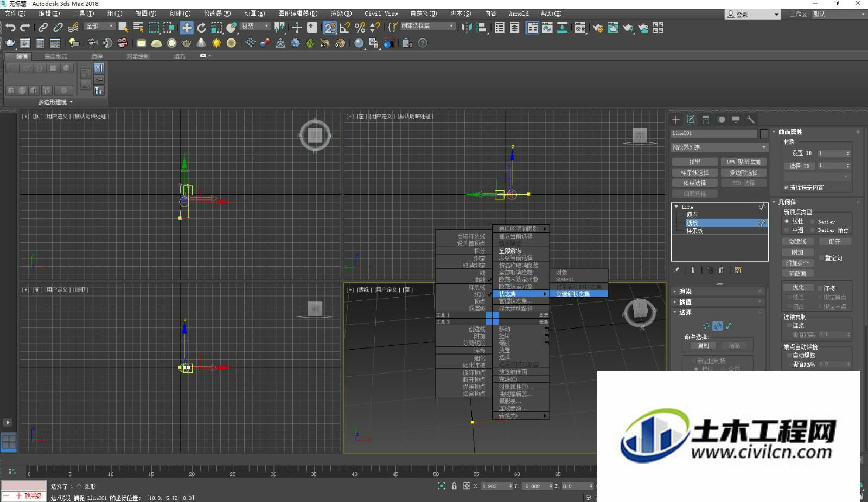Click the 附加多个 button
Screen dimensions: 868x502
(x=797, y=263)
